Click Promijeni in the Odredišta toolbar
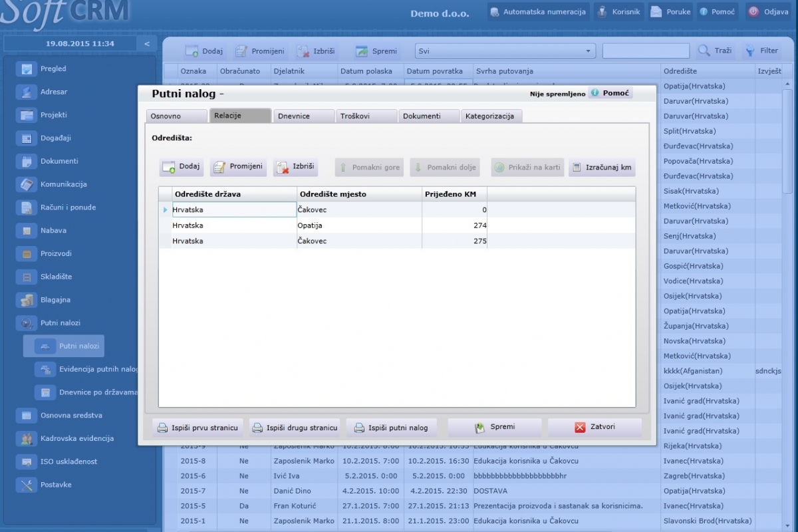This screenshot has height=532, width=798. click(238, 168)
